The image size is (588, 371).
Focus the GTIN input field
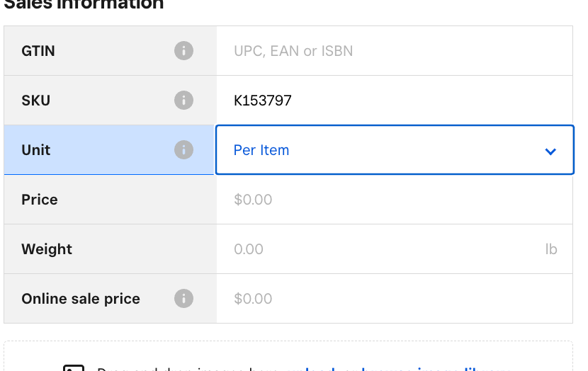tap(394, 51)
